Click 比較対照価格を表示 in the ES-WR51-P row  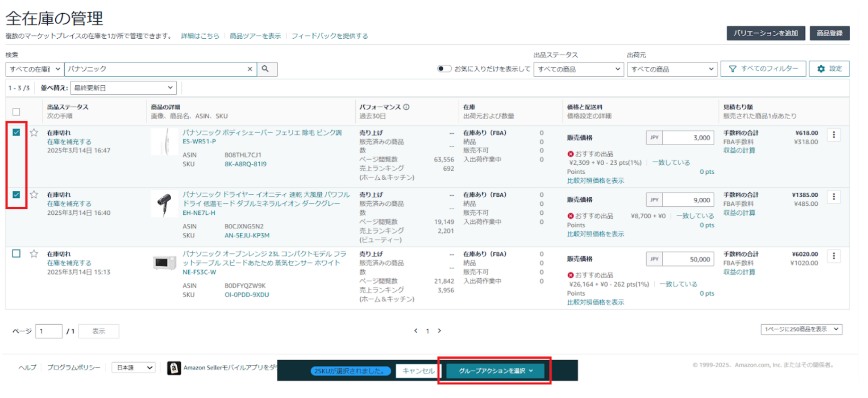(x=596, y=181)
